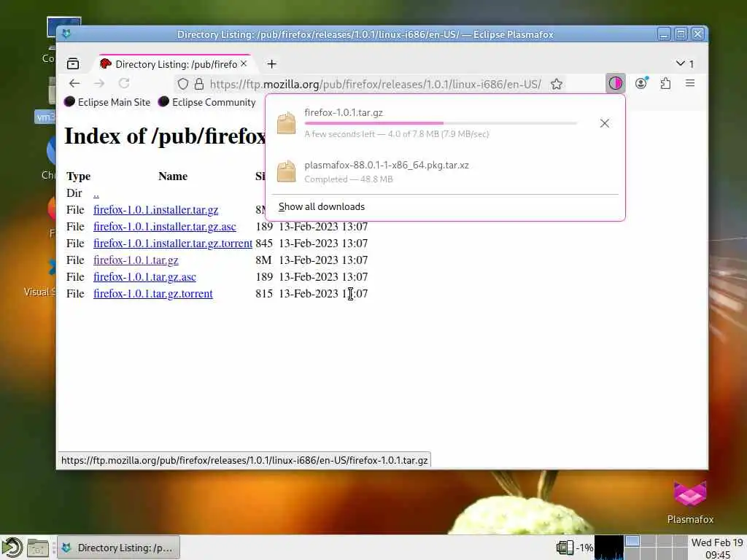The width and height of the screenshot is (747, 560).
Task: Open firefox-1.0.1.tar.gz.asc signature link
Action: pyautogui.click(x=145, y=276)
